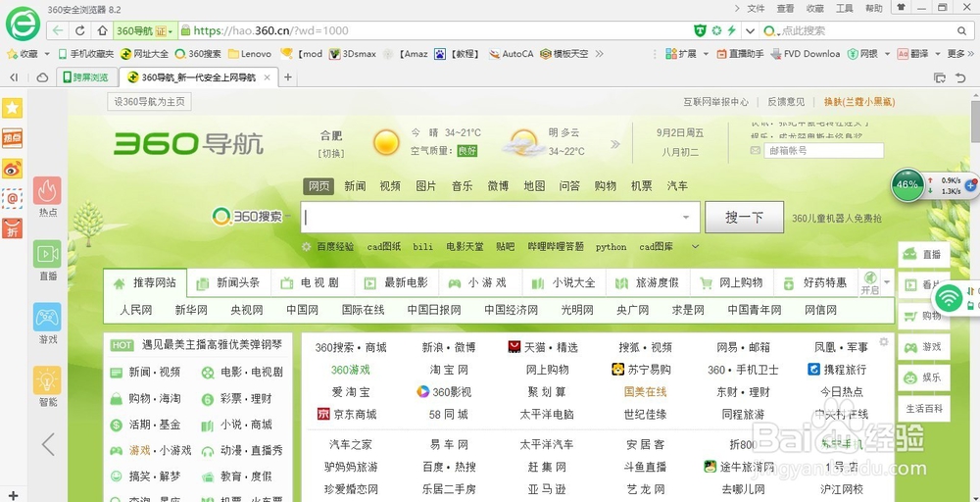Reload the page with refresh icon
The image size is (980, 502).
coord(80,30)
